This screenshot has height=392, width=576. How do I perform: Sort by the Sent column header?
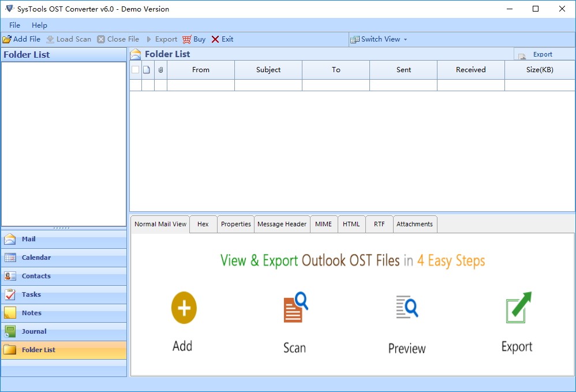coord(403,70)
